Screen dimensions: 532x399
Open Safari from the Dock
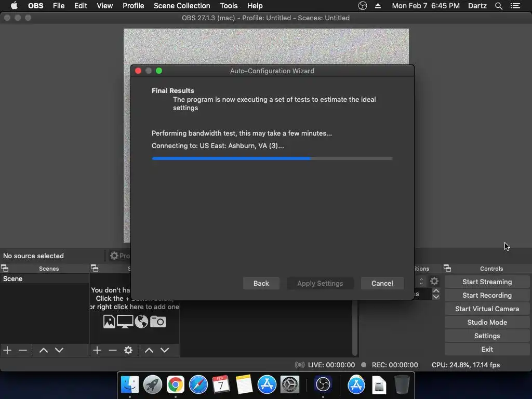tap(198, 385)
